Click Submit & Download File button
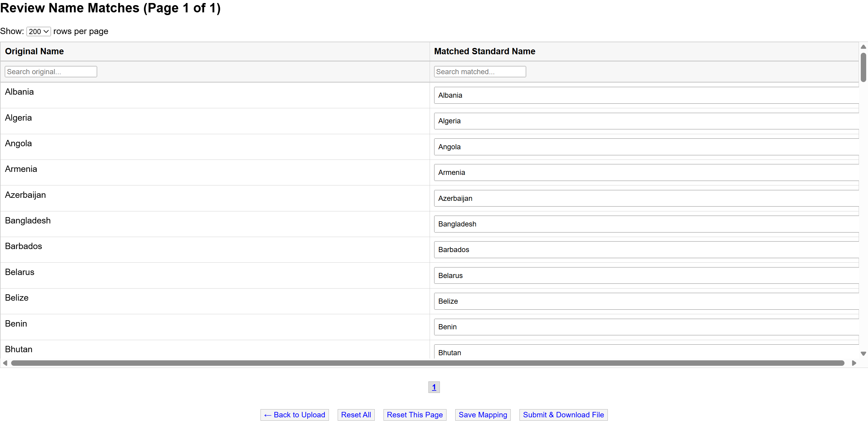The width and height of the screenshot is (868, 430). [563, 415]
